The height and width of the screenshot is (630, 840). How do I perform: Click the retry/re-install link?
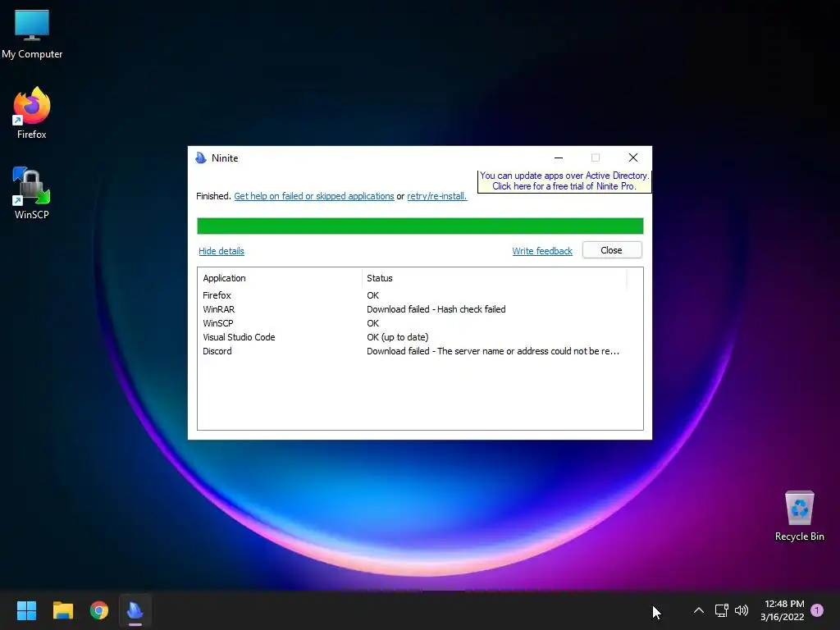coord(436,196)
